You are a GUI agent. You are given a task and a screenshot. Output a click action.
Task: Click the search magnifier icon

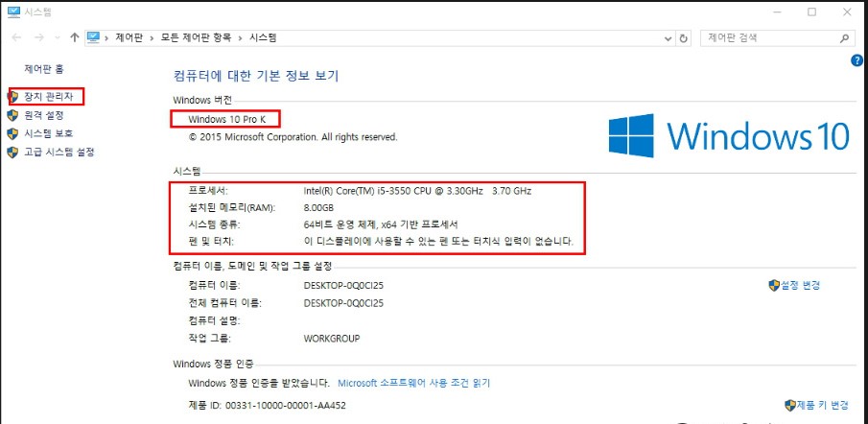click(844, 38)
